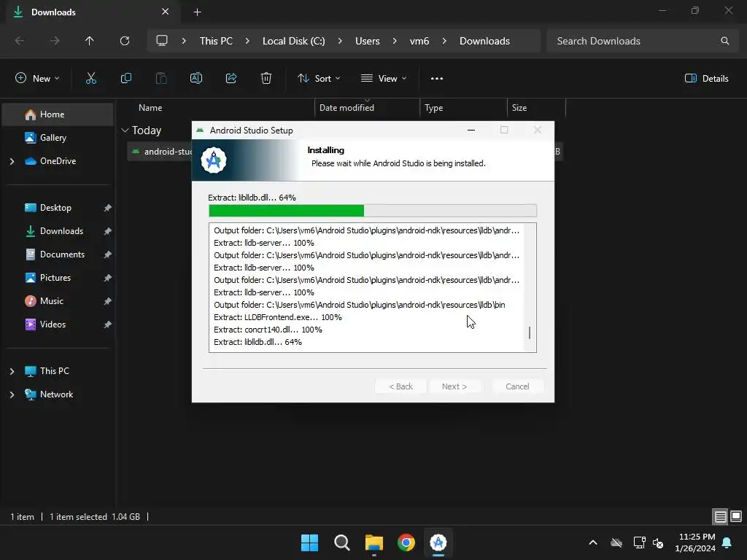Open the See more three-dots menu

pyautogui.click(x=436, y=79)
